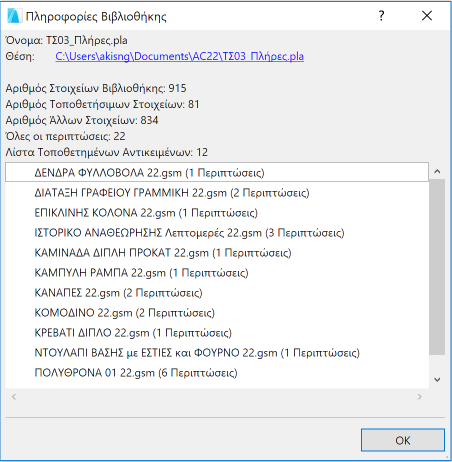
Task: Click the ArchiCAD icon in the title bar
Action: point(14,16)
